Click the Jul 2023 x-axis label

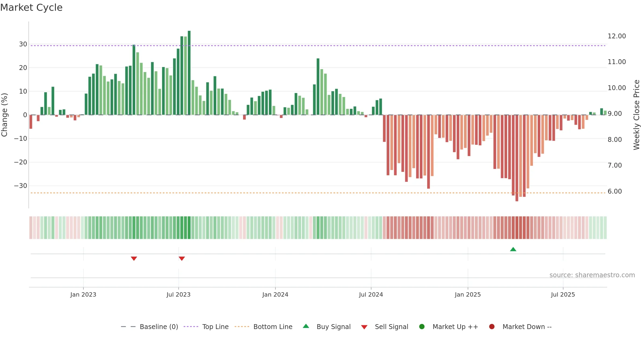(x=178, y=294)
